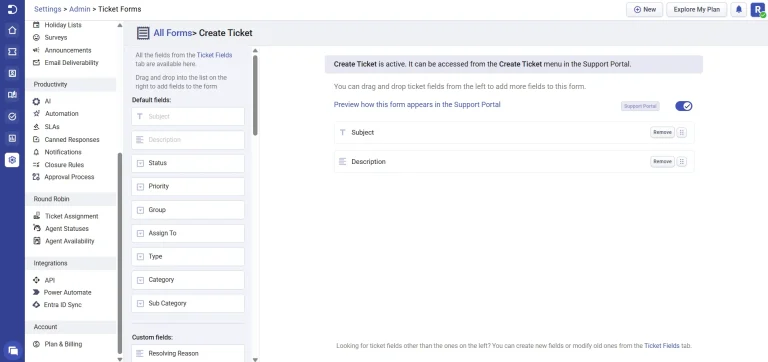The height and width of the screenshot is (362, 768).
Task: Go to Settings breadcrumb
Action: click(x=48, y=9)
